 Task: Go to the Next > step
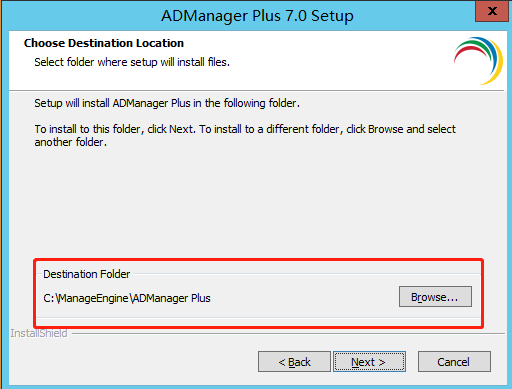click(x=369, y=362)
